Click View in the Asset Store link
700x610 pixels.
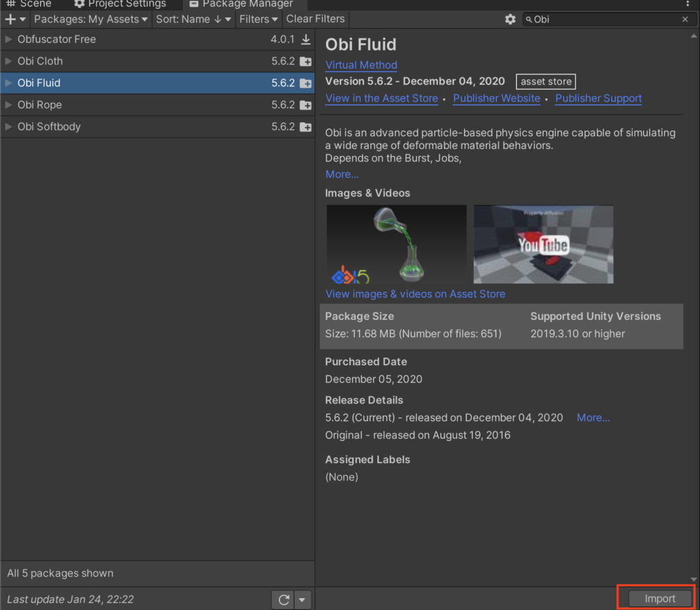coord(381,98)
